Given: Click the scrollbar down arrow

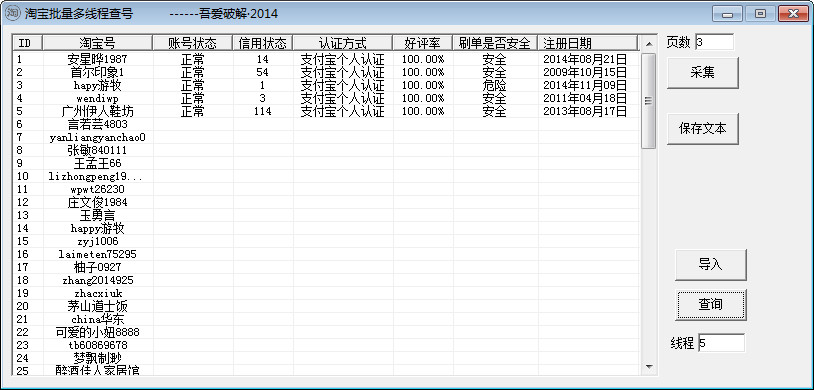Looking at the screenshot, I should click(648, 367).
